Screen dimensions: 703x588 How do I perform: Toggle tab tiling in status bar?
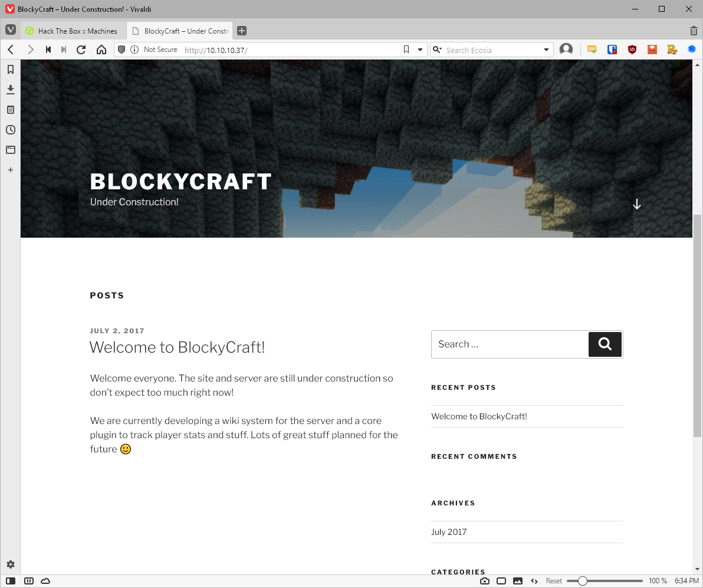[x=29, y=581]
